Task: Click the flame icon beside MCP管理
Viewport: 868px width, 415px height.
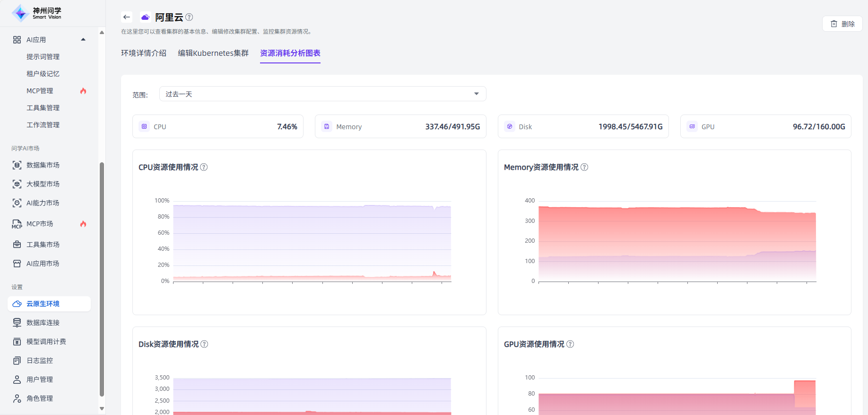Action: pos(83,91)
